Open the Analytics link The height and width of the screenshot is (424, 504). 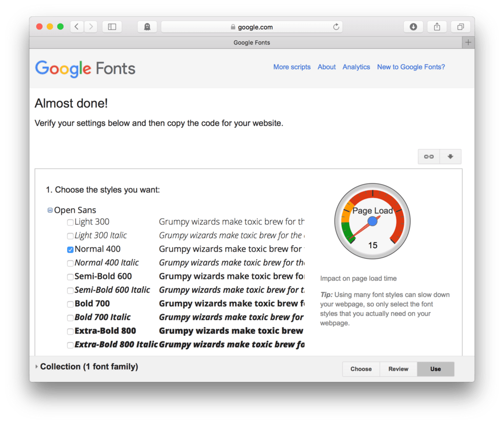[356, 67]
